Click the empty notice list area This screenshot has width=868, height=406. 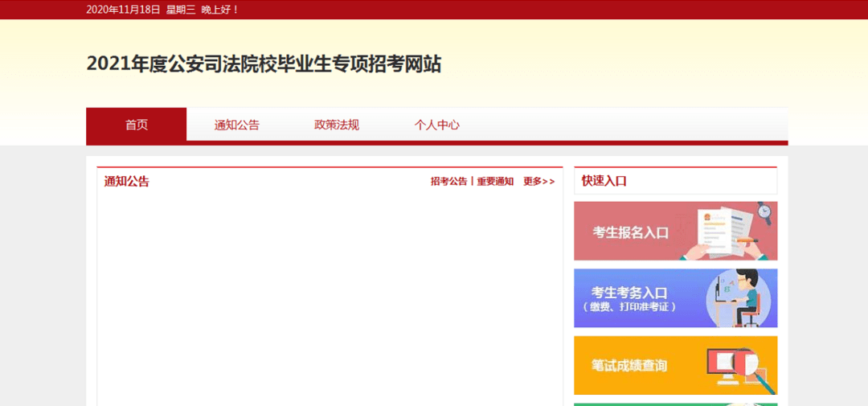pos(330,297)
